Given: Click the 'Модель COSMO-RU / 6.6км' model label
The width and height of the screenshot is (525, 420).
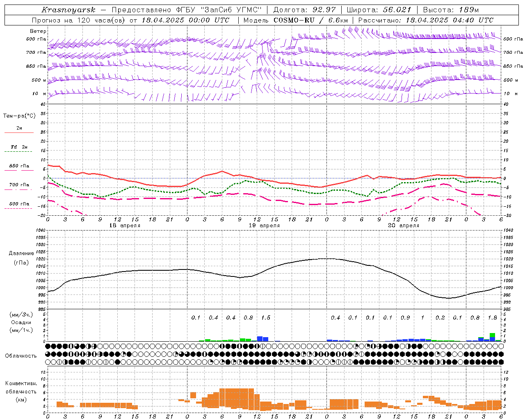Looking at the screenshot, I should (x=296, y=20).
